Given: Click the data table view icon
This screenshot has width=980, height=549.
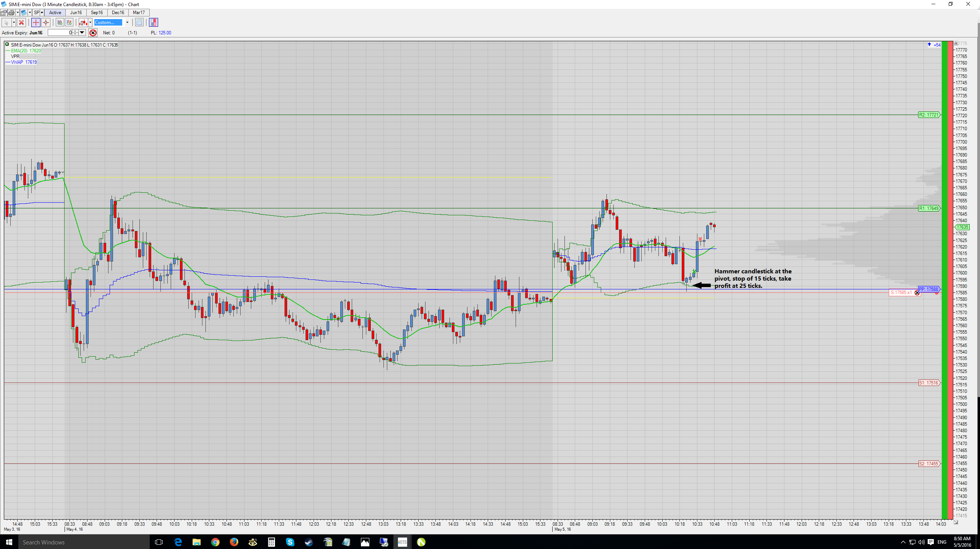Looking at the screenshot, I should coord(139,23).
